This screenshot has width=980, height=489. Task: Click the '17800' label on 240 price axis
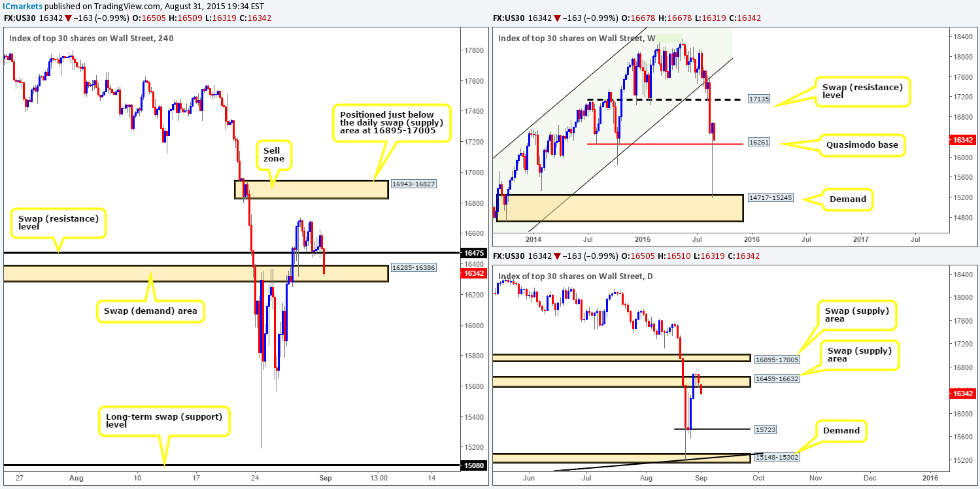(x=473, y=50)
